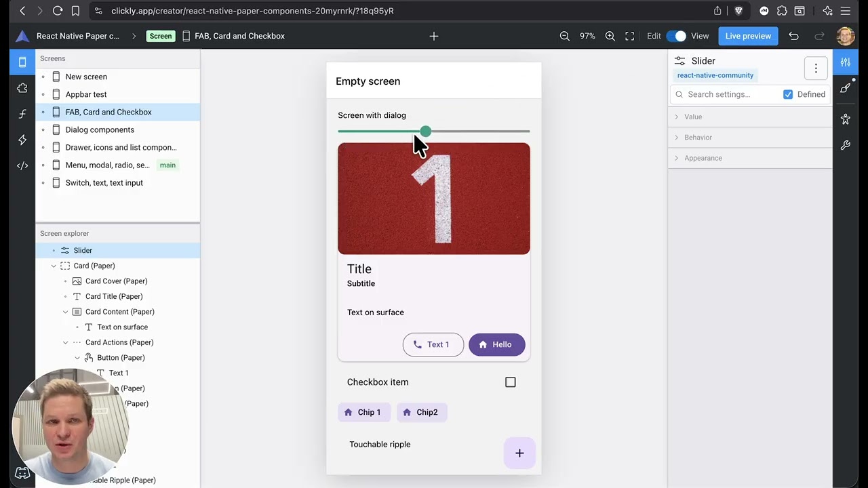Collapse the Button (Paper) tree node

(77, 358)
